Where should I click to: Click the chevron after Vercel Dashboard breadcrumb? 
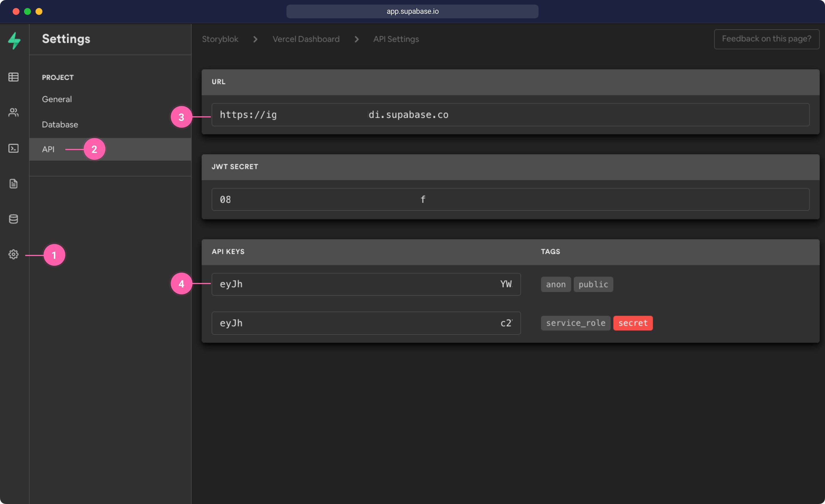[x=357, y=39]
